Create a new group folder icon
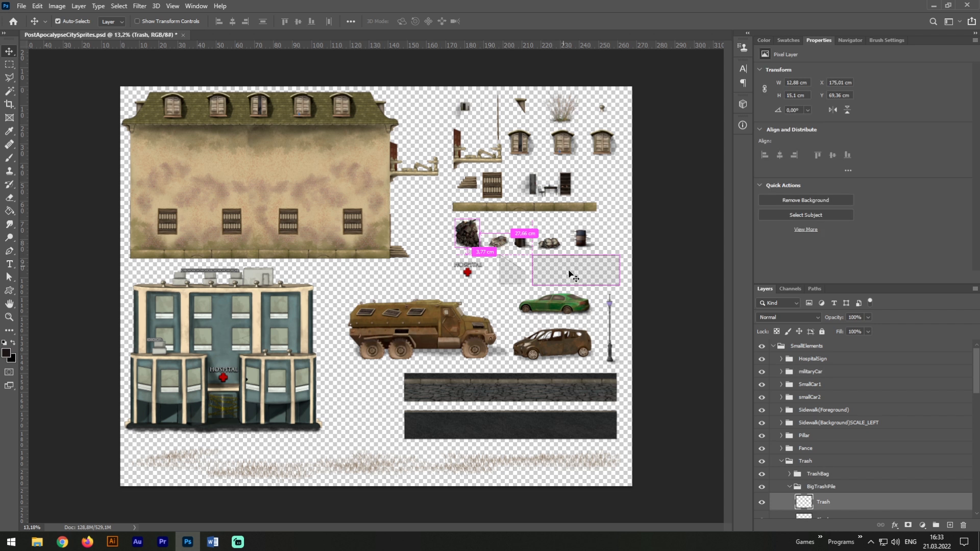The image size is (980, 551). point(936,524)
